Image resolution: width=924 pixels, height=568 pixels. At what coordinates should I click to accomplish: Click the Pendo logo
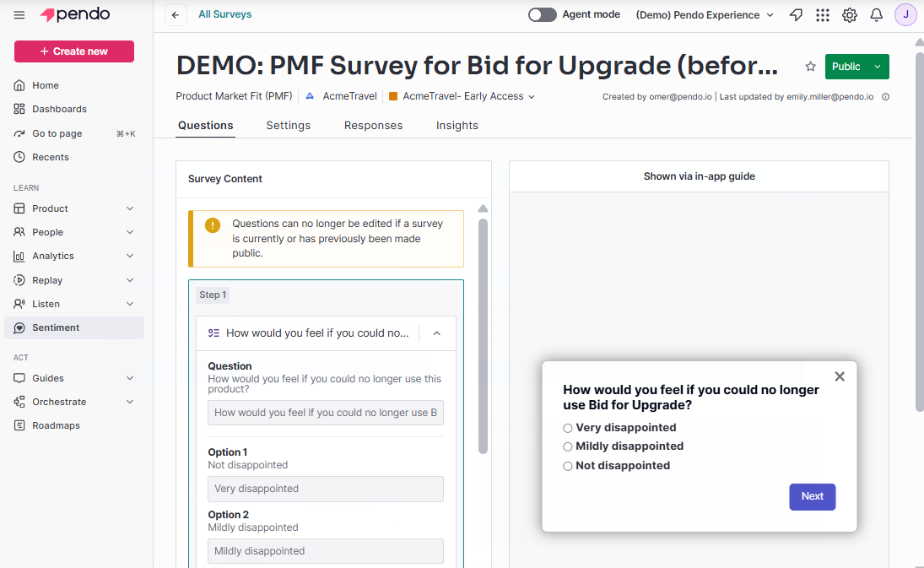coord(75,14)
